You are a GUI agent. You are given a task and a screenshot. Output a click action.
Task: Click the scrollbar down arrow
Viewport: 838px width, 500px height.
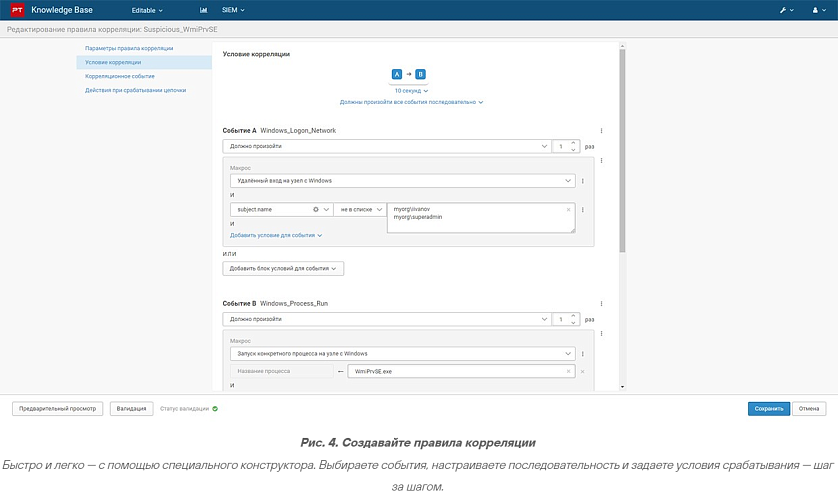coord(622,387)
